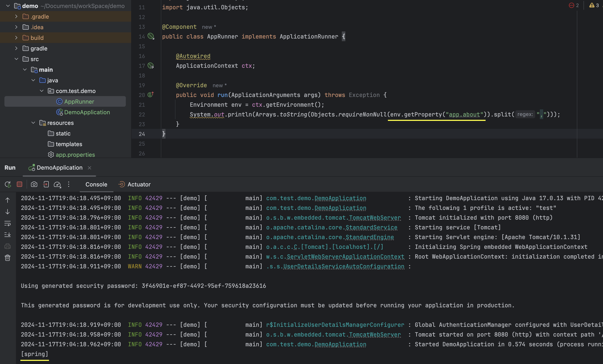603x364 pixels.
Task: Click the Rerun DemoApplication icon
Action: click(x=8, y=184)
